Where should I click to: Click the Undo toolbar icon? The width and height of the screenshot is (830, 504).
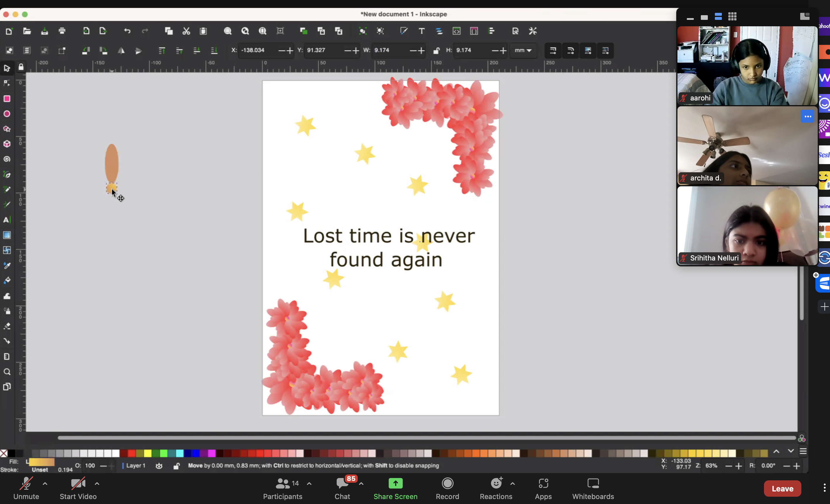point(127,31)
